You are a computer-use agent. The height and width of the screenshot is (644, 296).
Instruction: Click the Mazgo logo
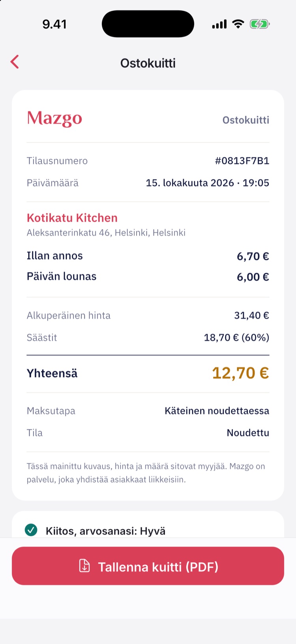click(x=54, y=119)
